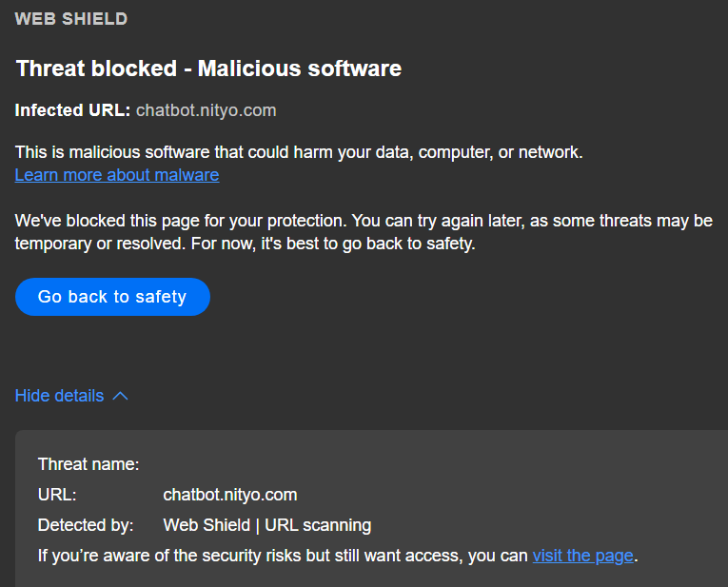
Task: Click the If you're aware of the security risks text
Action: [x=282, y=556]
